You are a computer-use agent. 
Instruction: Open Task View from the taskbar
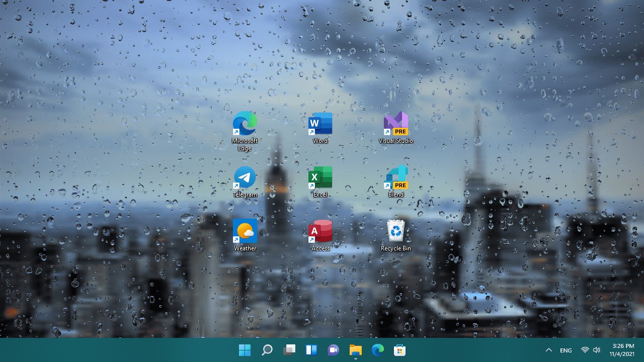[289, 350]
